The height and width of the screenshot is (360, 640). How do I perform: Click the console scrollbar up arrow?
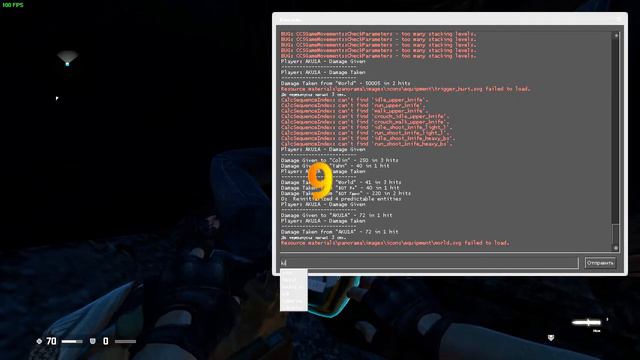tap(616, 36)
